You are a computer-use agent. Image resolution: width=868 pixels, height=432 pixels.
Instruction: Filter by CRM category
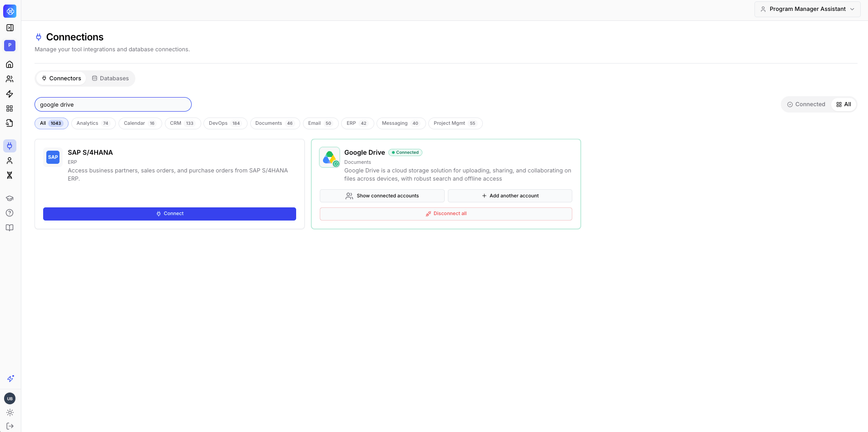coord(183,123)
